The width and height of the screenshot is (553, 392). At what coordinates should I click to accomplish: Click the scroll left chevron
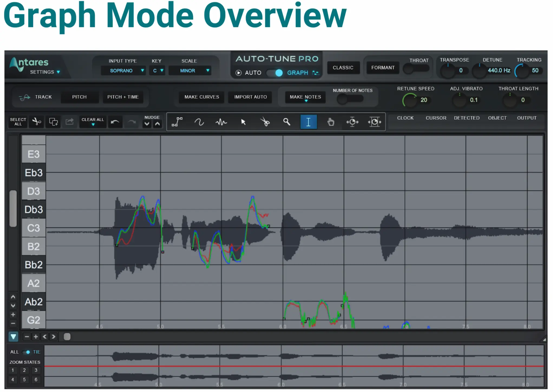45,337
